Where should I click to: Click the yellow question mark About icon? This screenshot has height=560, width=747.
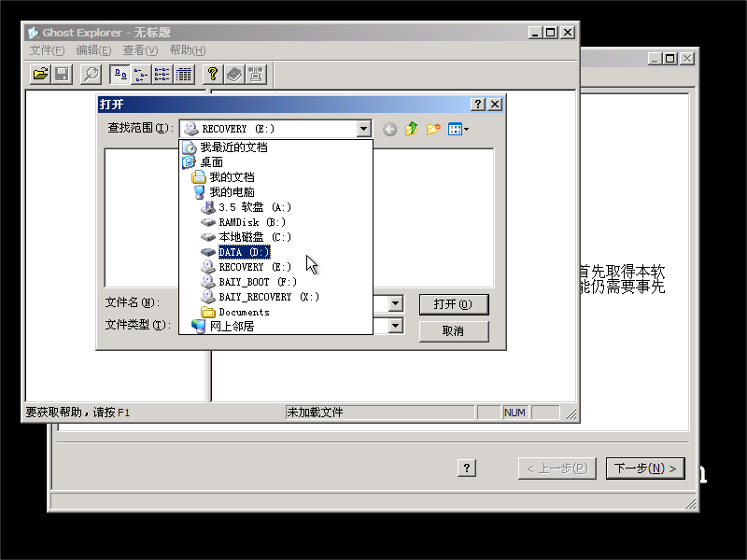pyautogui.click(x=213, y=75)
